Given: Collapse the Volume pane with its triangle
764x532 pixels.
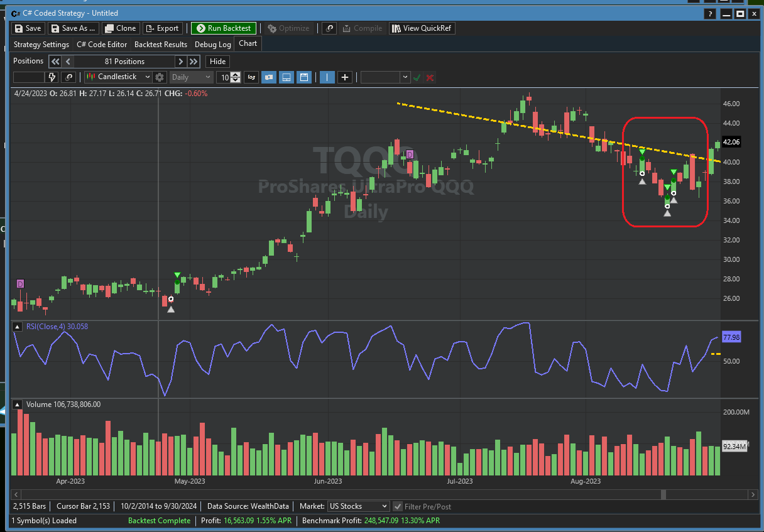Looking at the screenshot, I should tap(17, 404).
